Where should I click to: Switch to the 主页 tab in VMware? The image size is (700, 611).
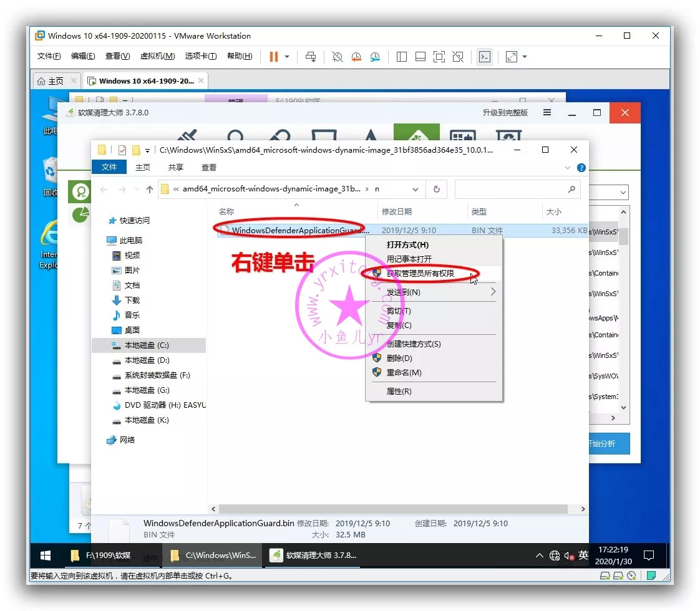coord(51,81)
